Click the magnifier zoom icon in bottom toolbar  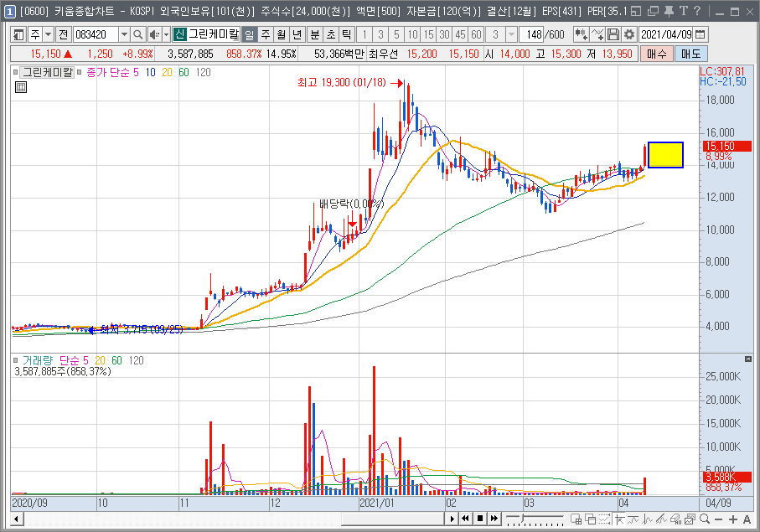coord(704,519)
